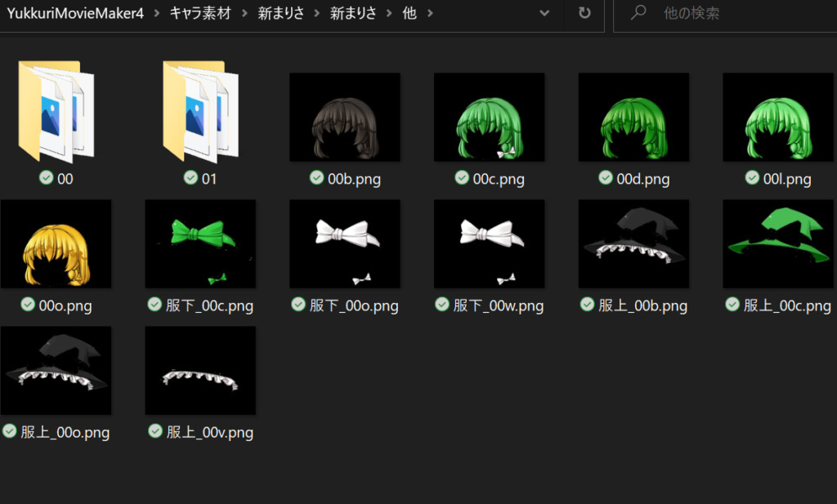Image resolution: width=837 pixels, height=504 pixels.
Task: Click the file name 00b.png
Action: tap(354, 179)
